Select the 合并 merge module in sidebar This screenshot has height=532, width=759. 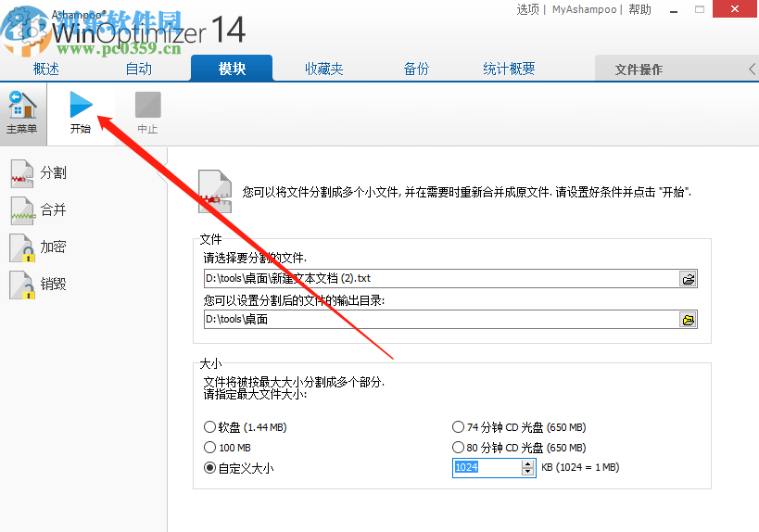tap(39, 210)
